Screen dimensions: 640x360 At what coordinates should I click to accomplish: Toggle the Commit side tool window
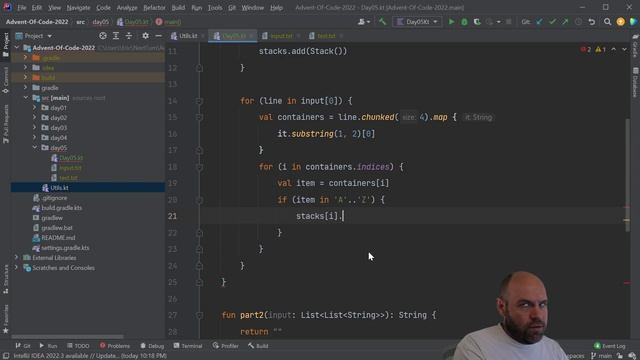click(6, 80)
